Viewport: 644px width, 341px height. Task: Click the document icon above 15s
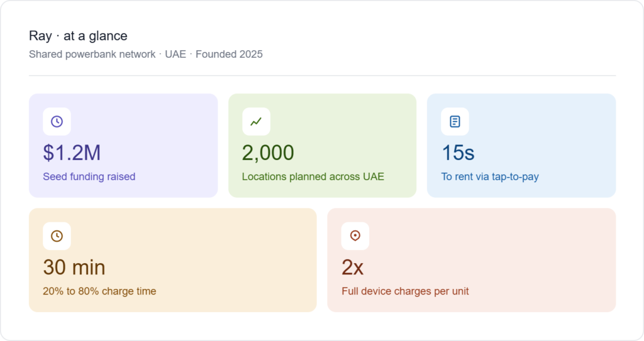tap(455, 122)
